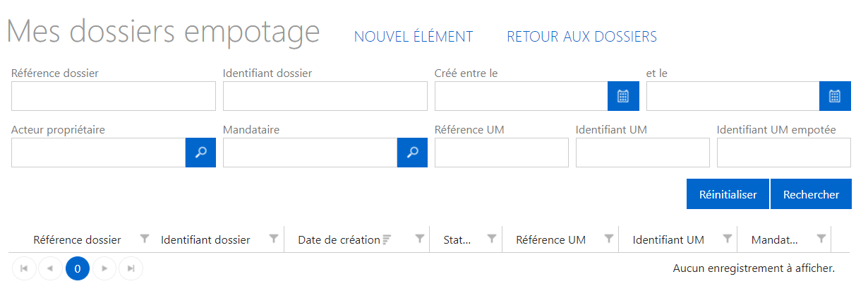Open the Date de création filter funnel
The height and width of the screenshot is (291, 868).
coord(420,239)
